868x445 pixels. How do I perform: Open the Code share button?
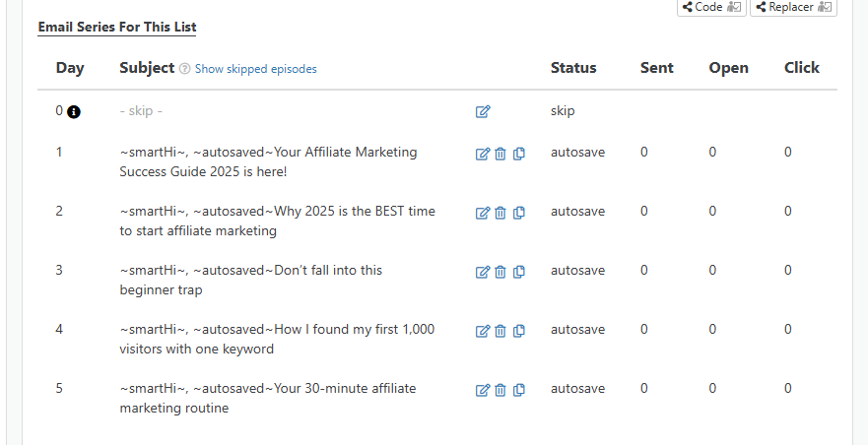(x=709, y=7)
